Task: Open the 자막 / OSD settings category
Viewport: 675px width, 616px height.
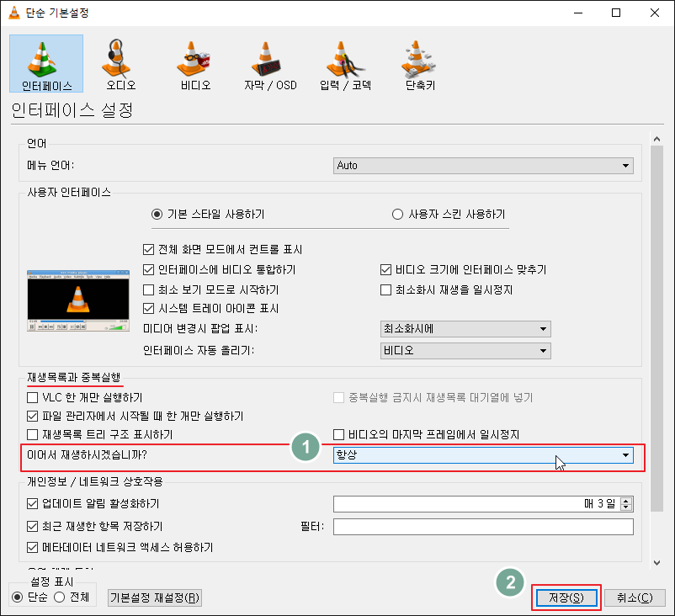Action: coord(270,64)
